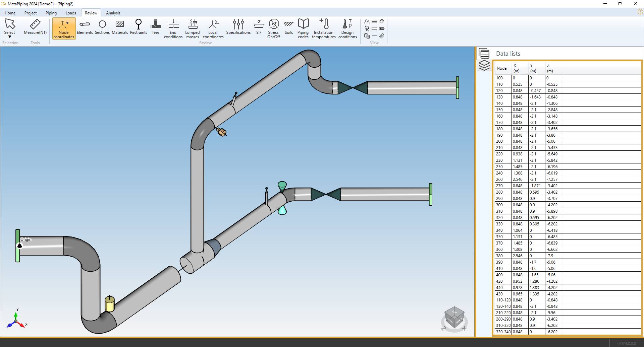Image resolution: width=644 pixels, height=347 pixels.
Task: Click the dashed circle view icon
Action: (382, 21)
